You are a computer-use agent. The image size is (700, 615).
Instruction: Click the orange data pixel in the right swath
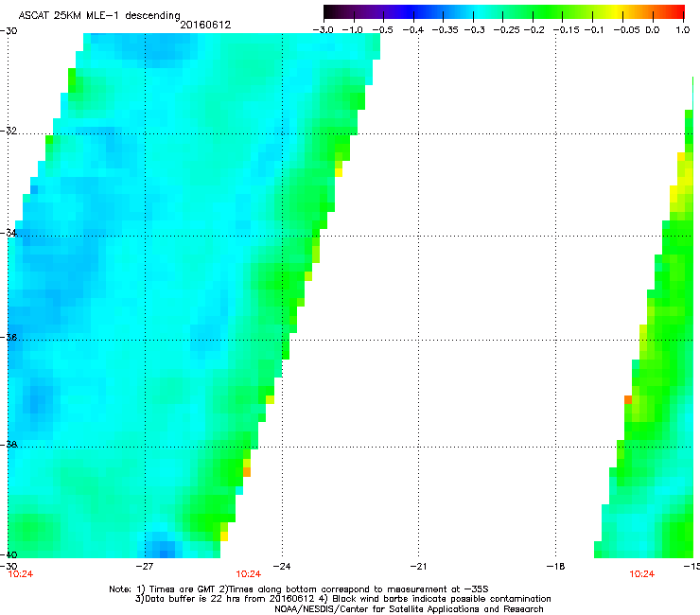pos(628,399)
